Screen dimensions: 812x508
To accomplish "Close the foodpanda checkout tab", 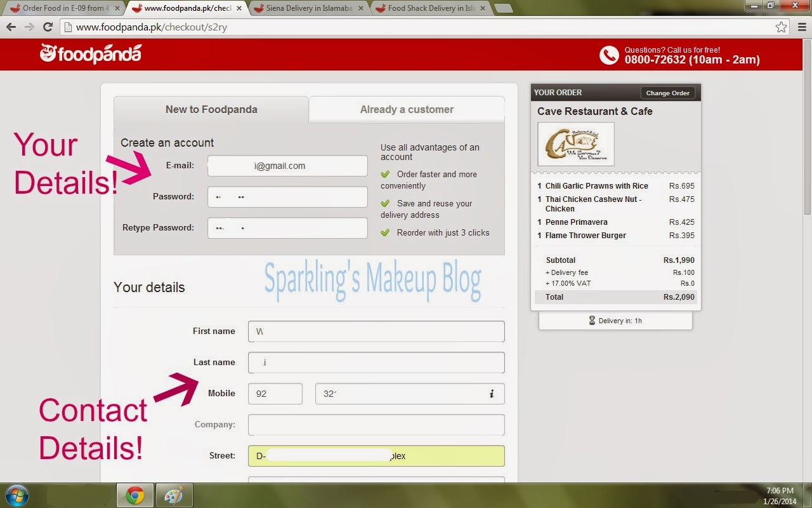I will click(x=239, y=9).
